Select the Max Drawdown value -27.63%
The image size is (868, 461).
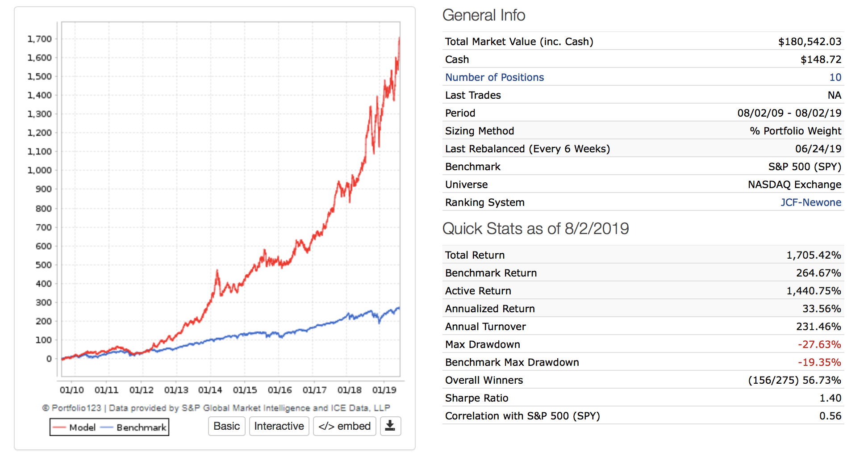tap(819, 344)
